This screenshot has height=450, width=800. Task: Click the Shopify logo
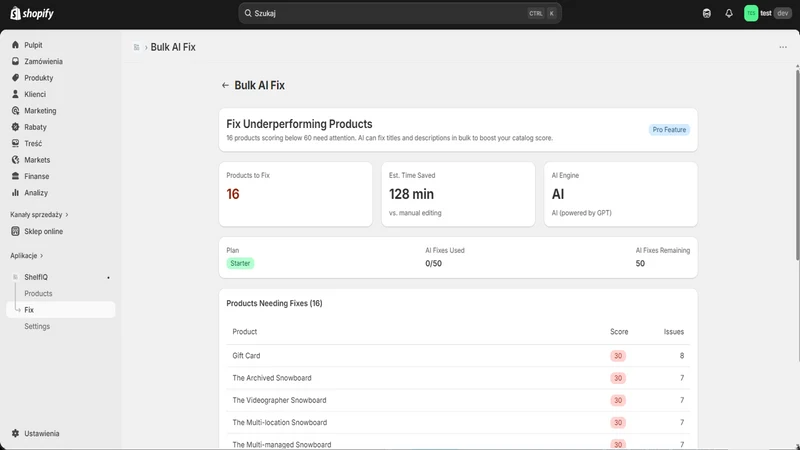32,13
